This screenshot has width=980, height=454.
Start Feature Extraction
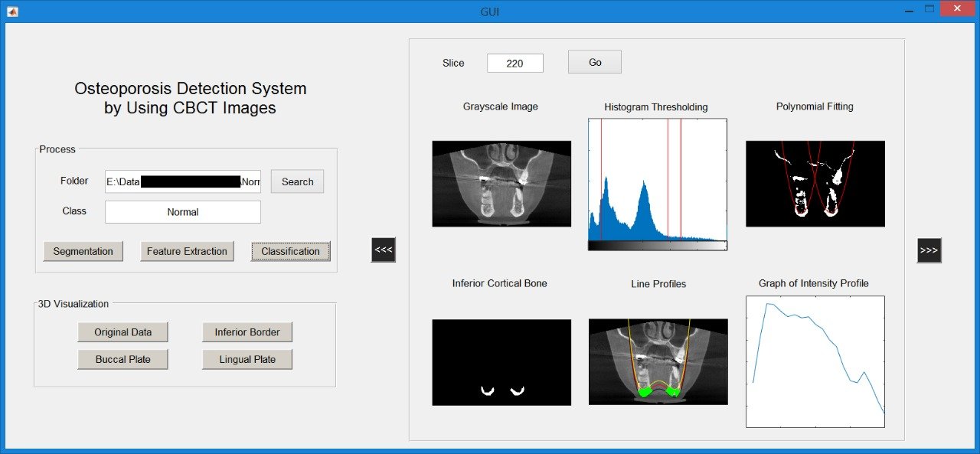(x=187, y=251)
